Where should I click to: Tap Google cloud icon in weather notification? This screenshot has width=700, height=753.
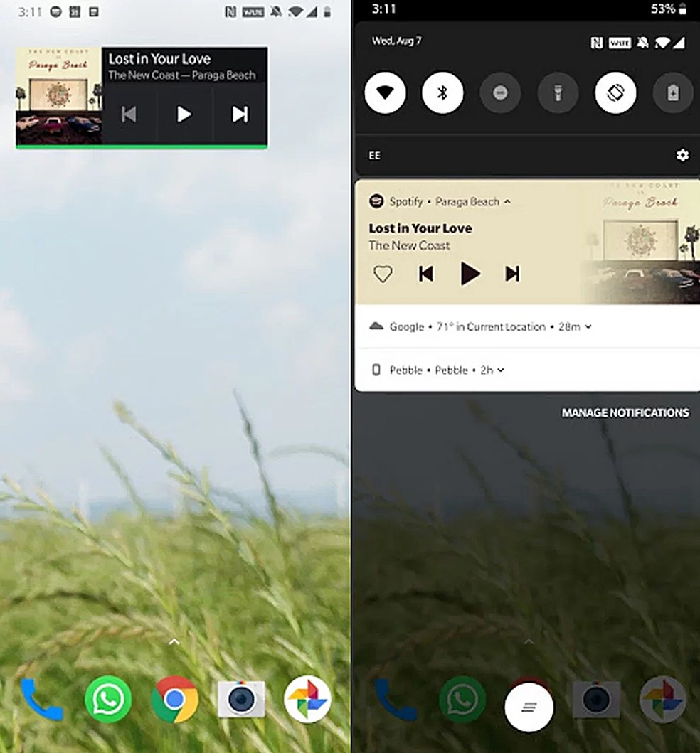[x=376, y=326]
